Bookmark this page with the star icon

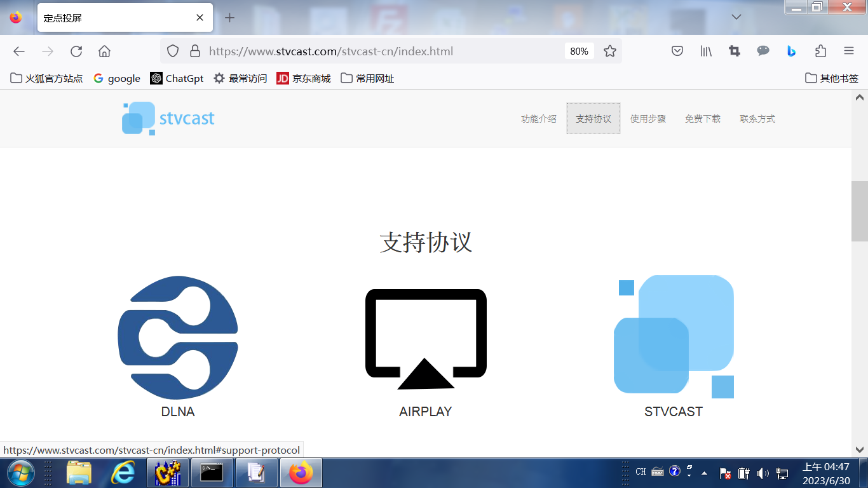pos(610,51)
